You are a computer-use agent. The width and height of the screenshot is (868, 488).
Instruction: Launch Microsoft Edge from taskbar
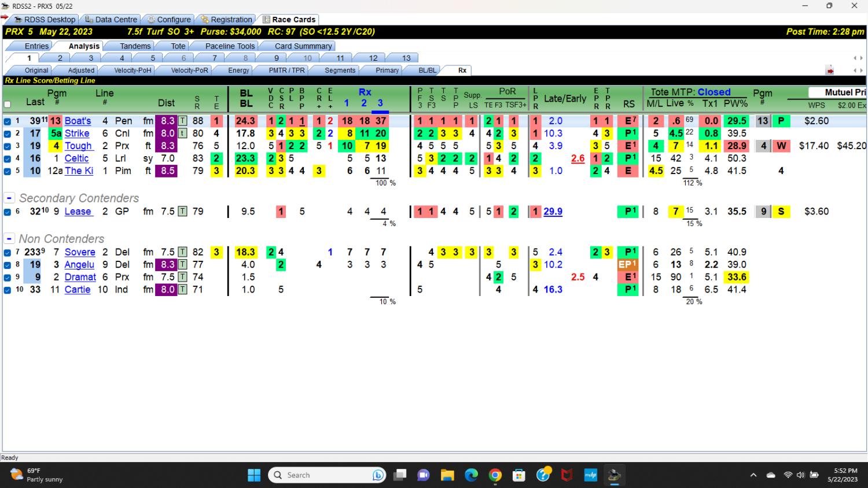point(472,475)
